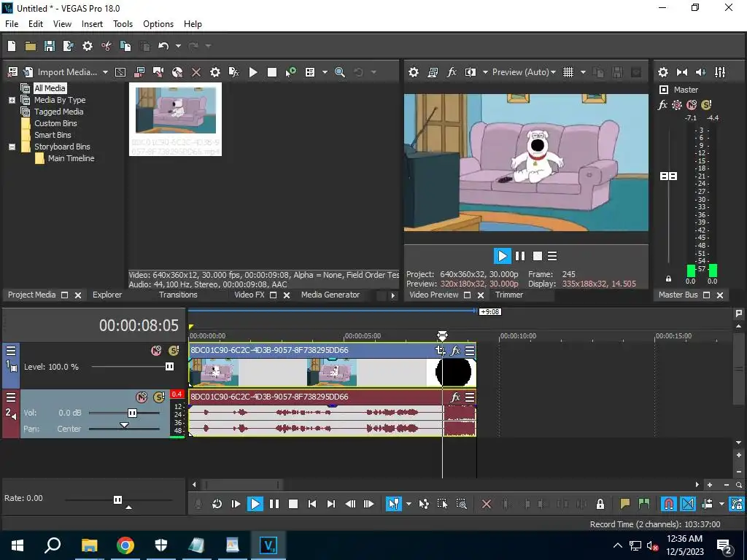Select the imported mp4 clip thumbnail
The height and width of the screenshot is (560, 747).
175,119
